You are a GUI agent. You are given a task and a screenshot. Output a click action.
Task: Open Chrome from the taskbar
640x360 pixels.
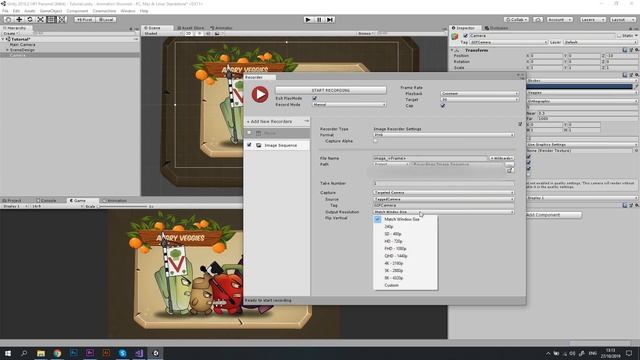57,353
